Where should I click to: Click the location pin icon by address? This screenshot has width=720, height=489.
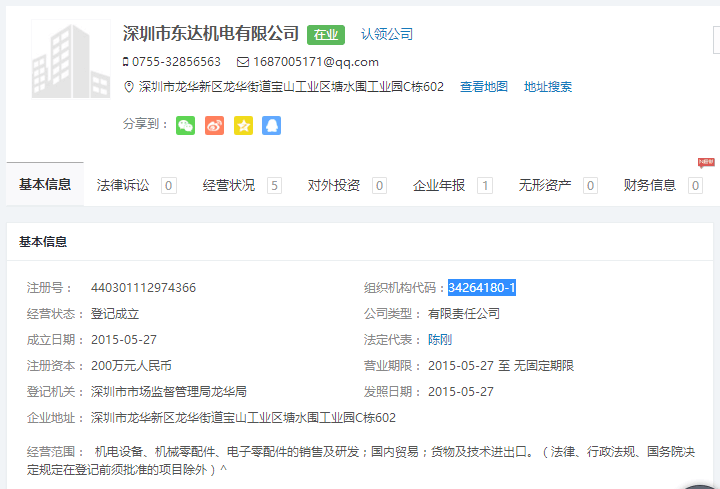tap(128, 87)
